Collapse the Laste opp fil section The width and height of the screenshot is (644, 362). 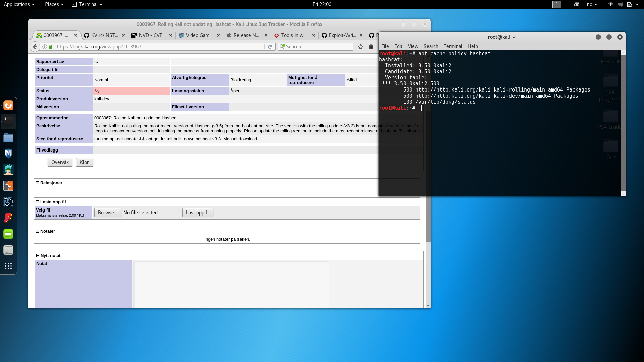[38, 202]
